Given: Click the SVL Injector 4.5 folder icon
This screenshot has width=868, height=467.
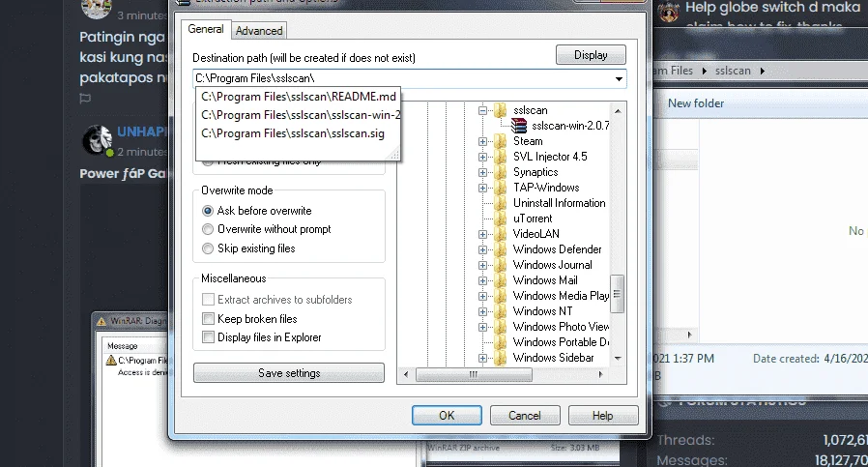Looking at the screenshot, I should 500,157.
